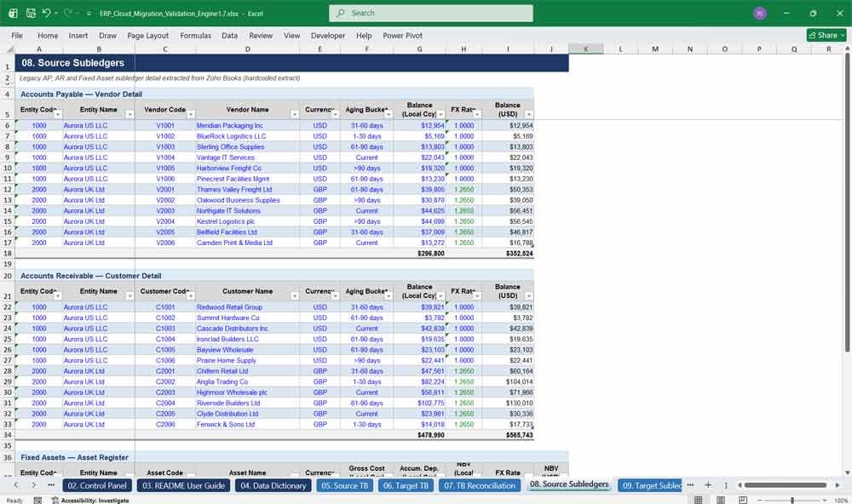Click customer code C1005 cell
Screen dimensions: 852x504
pyautogui.click(x=165, y=350)
